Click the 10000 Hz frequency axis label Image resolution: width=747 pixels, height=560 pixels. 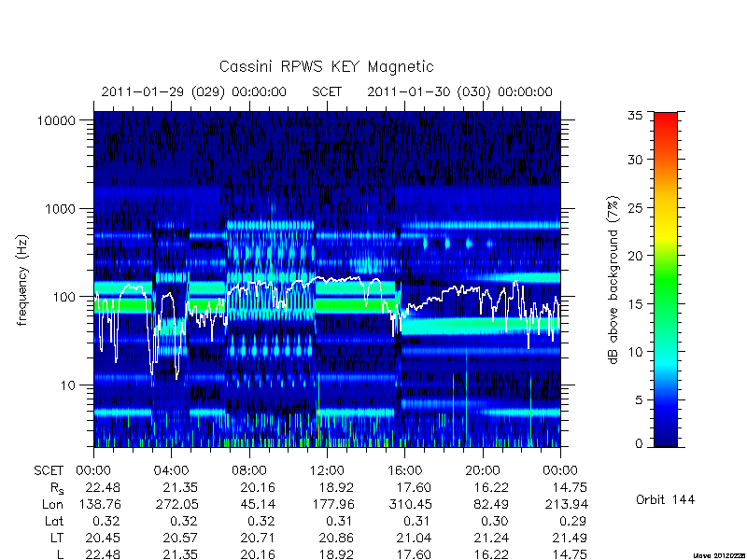pos(57,120)
